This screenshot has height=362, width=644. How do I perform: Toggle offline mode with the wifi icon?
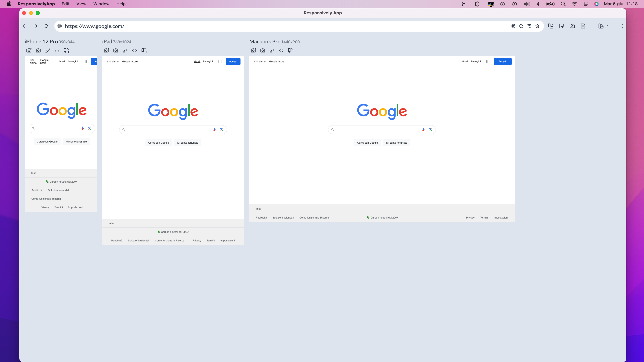coord(530,26)
